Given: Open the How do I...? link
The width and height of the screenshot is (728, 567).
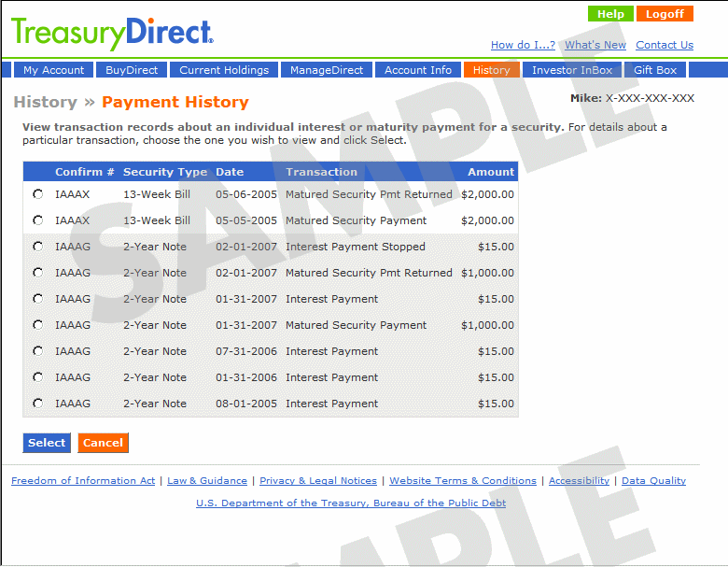Looking at the screenshot, I should tap(523, 45).
